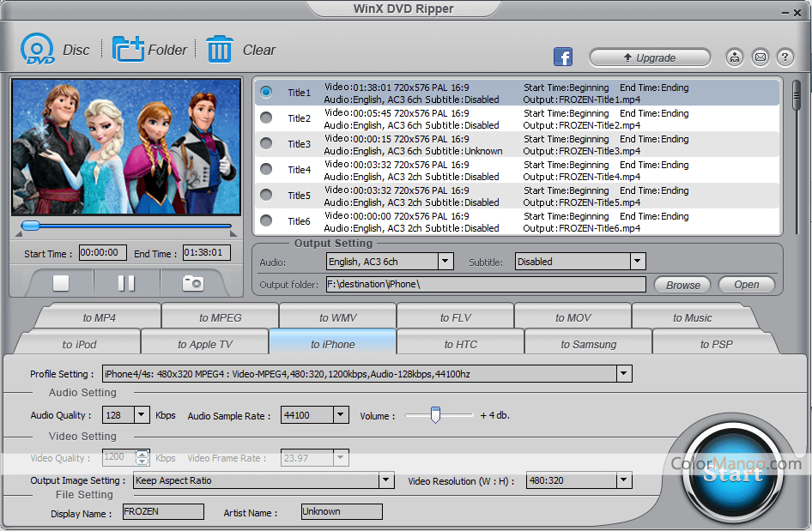Screen dimensions: 812x531
Task: Switch to the to FLV tab
Action: click(455, 317)
